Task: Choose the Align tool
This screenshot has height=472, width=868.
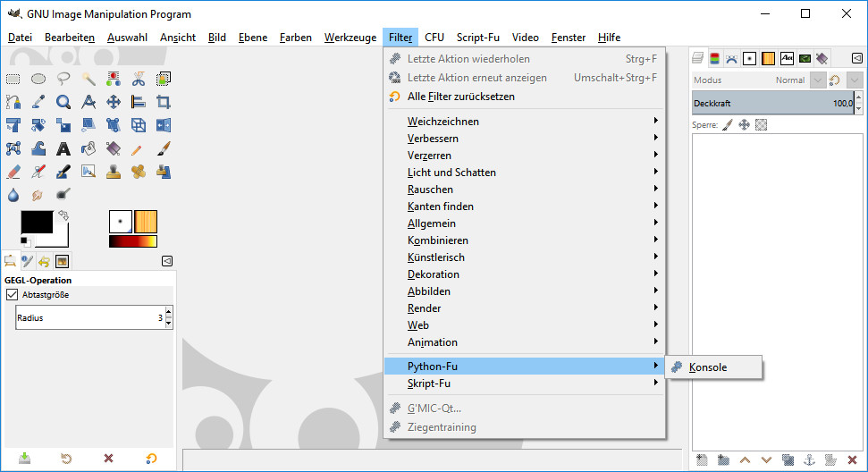Action: [139, 102]
